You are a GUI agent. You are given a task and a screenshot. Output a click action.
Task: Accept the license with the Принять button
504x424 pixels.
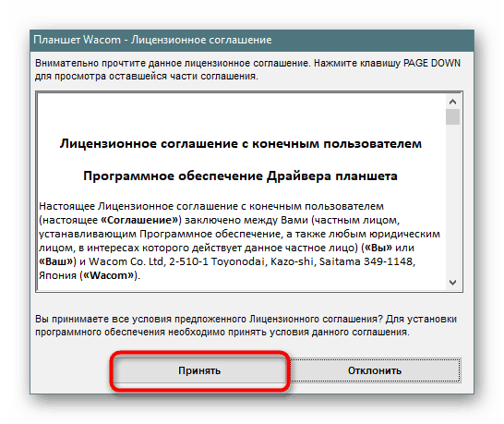point(199,370)
